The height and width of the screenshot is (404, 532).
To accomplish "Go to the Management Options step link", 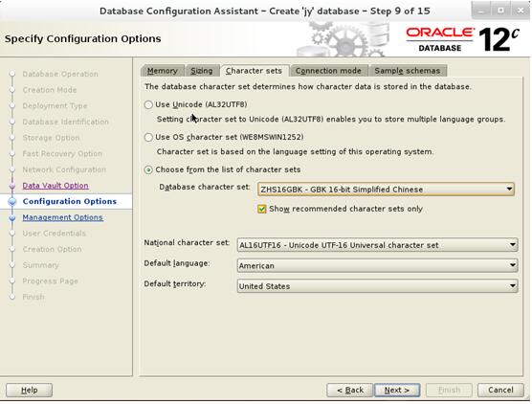I will 63,217.
